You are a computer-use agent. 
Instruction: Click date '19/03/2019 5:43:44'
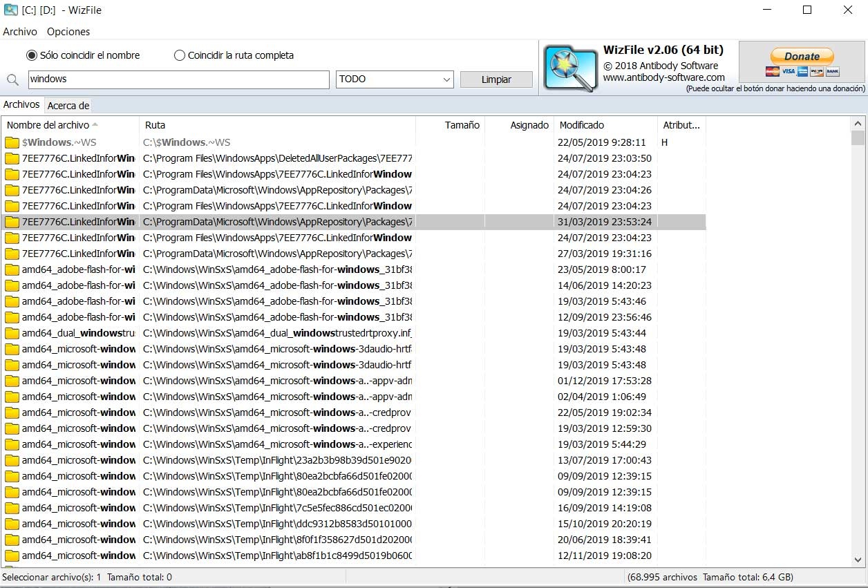602,333
